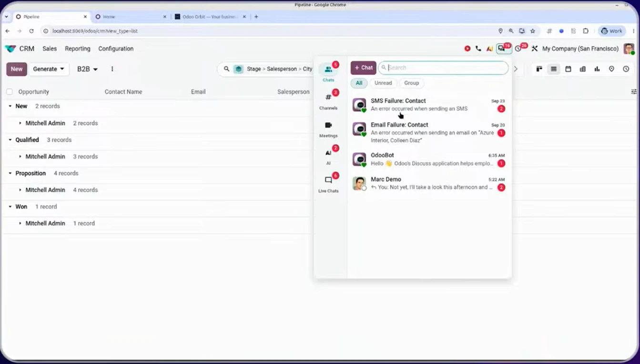Go to next page arrow
640x364 pixels.
point(516,69)
